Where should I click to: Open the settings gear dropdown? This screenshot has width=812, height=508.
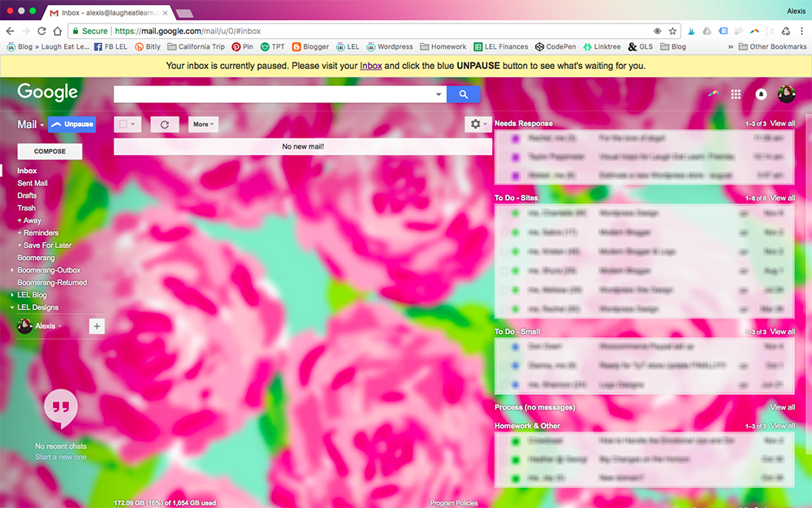click(477, 124)
